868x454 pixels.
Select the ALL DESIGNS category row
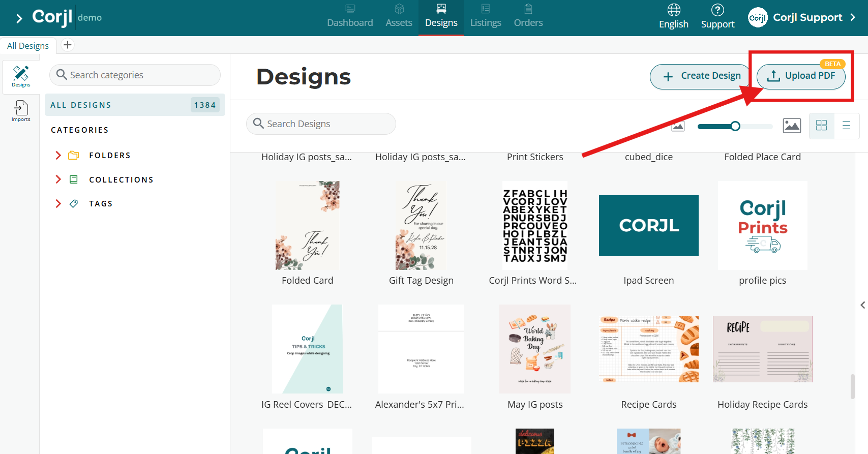click(135, 105)
